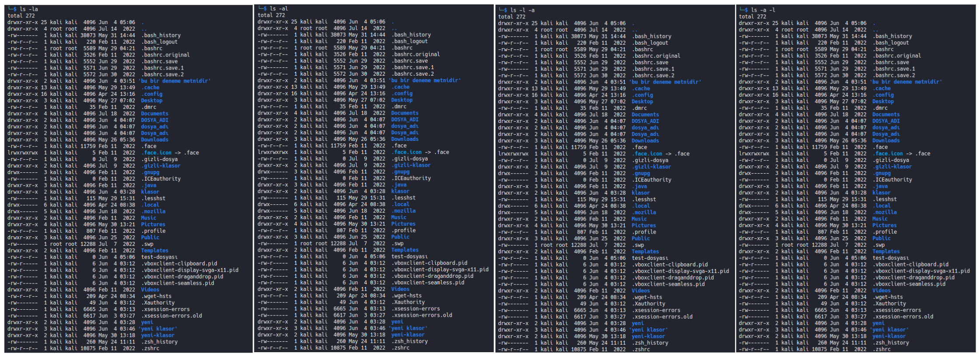Click hyphenated yeni-klasor in 'ls -al' terminal

[x=408, y=335]
